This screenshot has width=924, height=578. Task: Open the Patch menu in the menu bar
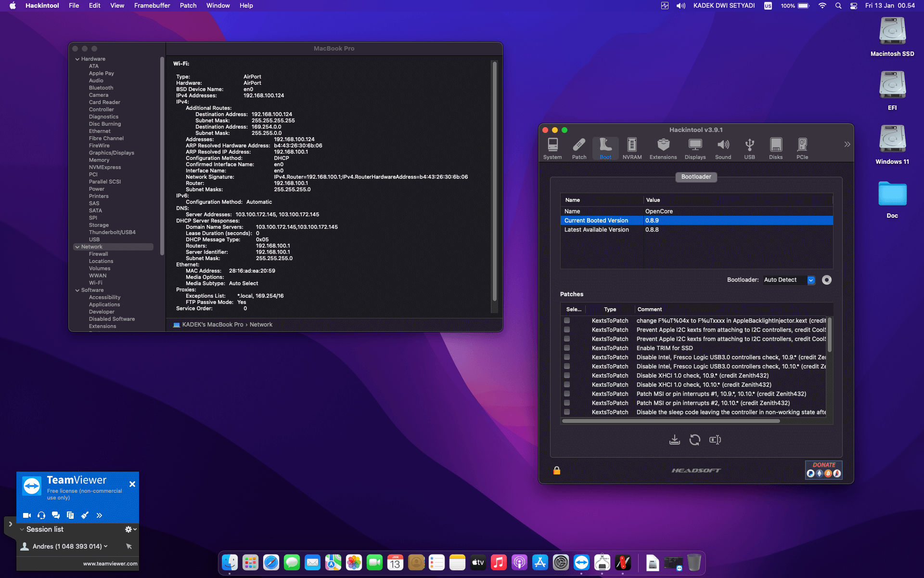point(188,6)
